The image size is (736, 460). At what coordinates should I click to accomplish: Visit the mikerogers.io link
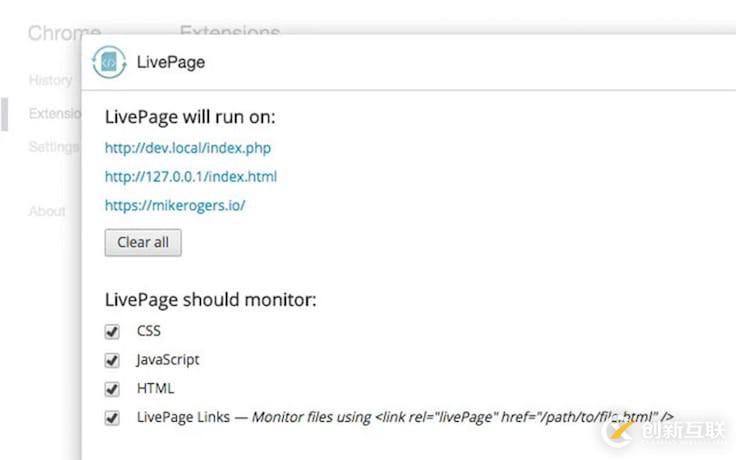[x=175, y=206]
